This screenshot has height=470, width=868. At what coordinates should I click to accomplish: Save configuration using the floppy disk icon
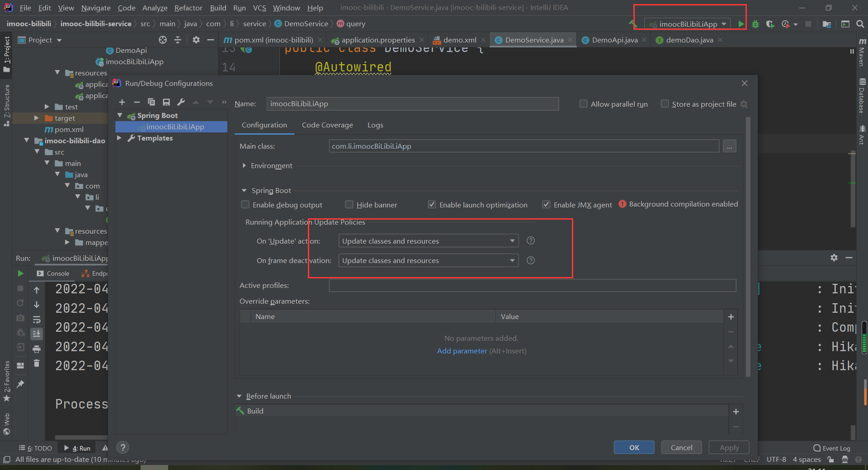(166, 103)
